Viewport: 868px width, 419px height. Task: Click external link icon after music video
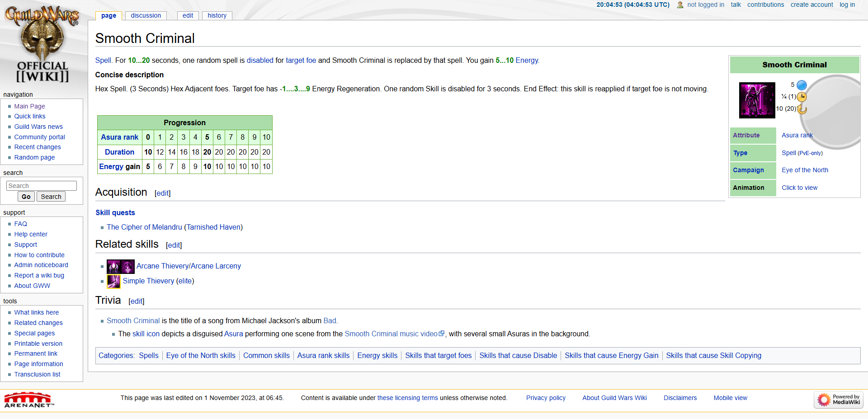point(442,334)
